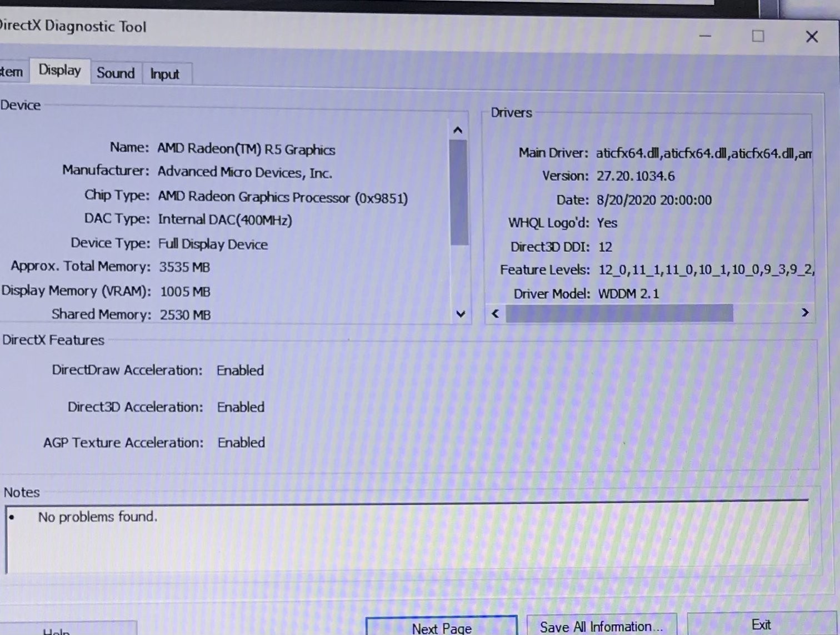Minimize the DirectX Diagnostic Tool window

(x=705, y=36)
